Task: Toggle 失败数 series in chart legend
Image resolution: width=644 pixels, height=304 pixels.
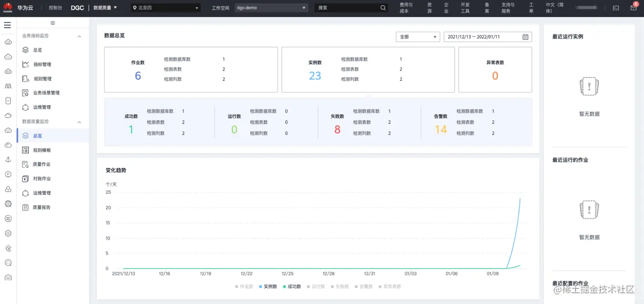Action: point(339,287)
